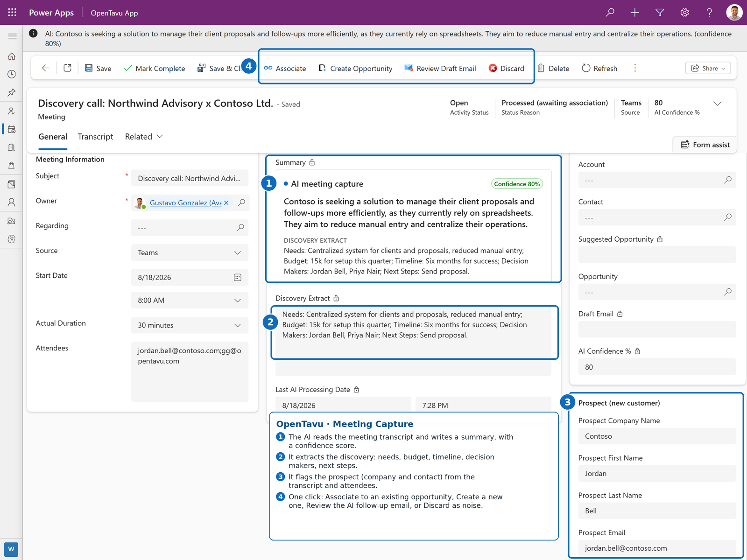Click the Prospect Email field
The image size is (747, 560).
(657, 548)
